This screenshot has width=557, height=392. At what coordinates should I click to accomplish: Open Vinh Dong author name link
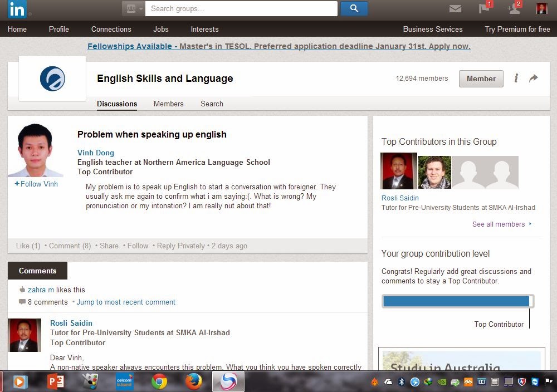pyautogui.click(x=96, y=153)
